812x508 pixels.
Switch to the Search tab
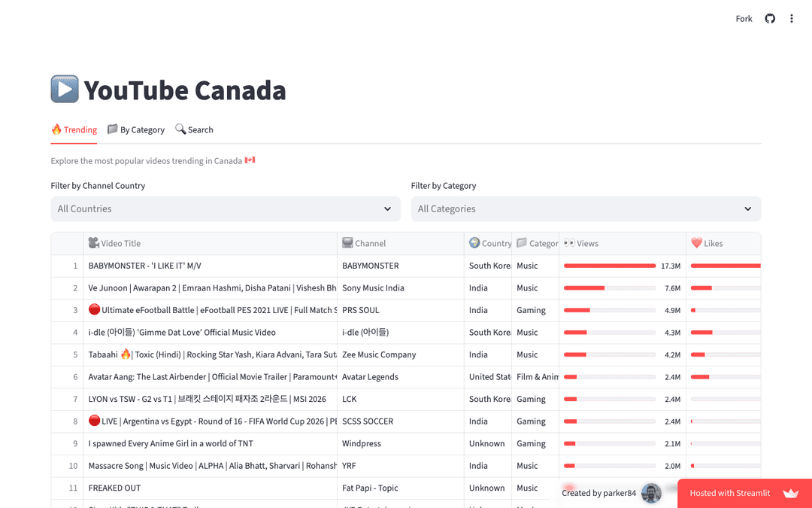(194, 129)
